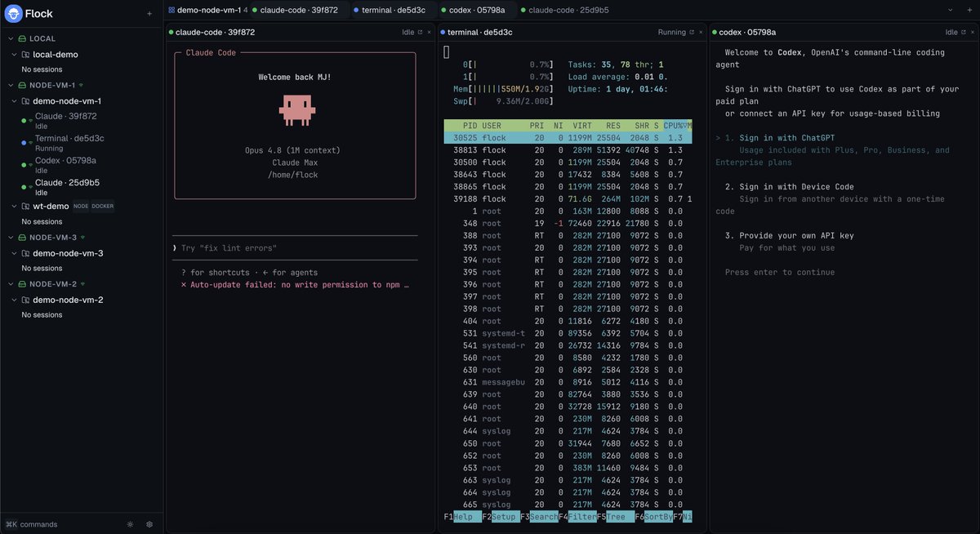Select htop process row PID 38813

coord(568,150)
